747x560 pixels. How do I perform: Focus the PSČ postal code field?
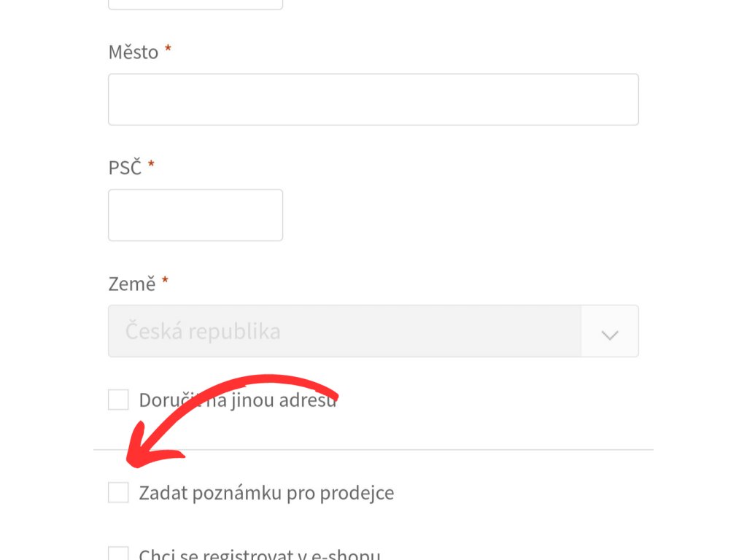coord(195,215)
